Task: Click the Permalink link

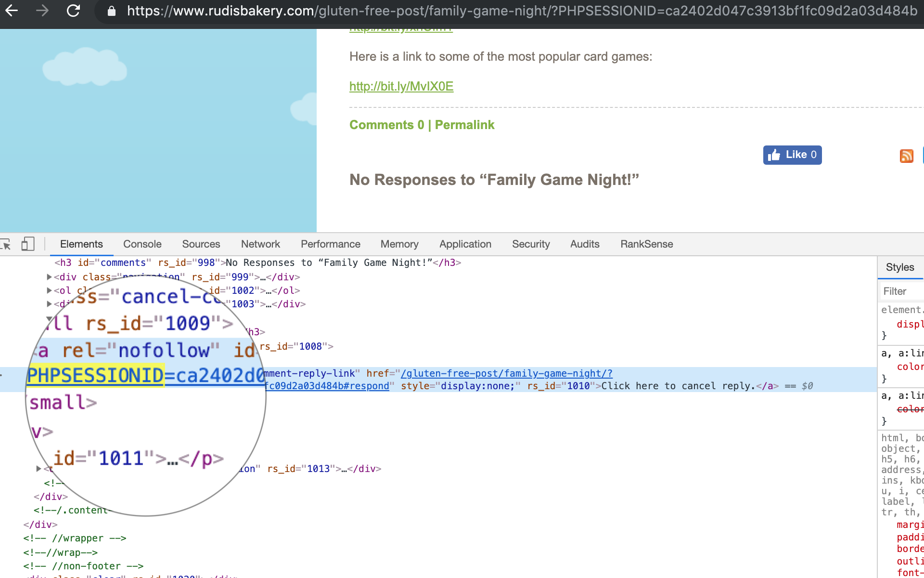Action: 464,125
